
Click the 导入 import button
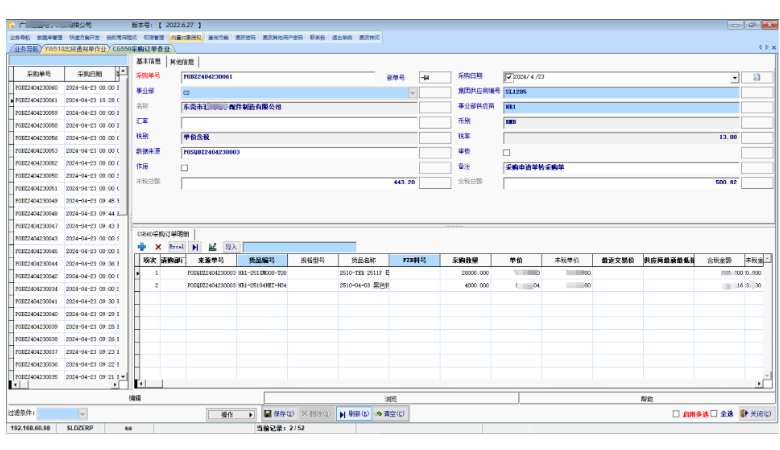231,247
